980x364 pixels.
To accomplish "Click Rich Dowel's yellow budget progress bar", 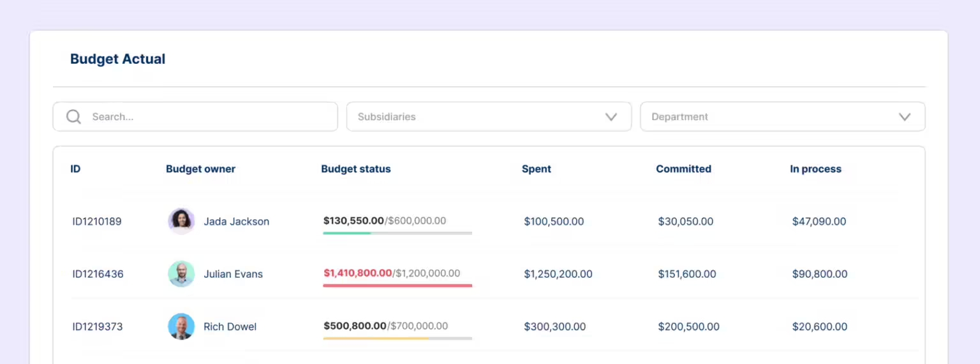I will point(376,338).
